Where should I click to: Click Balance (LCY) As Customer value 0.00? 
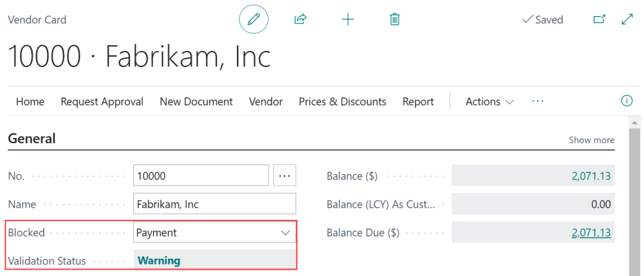[533, 204]
